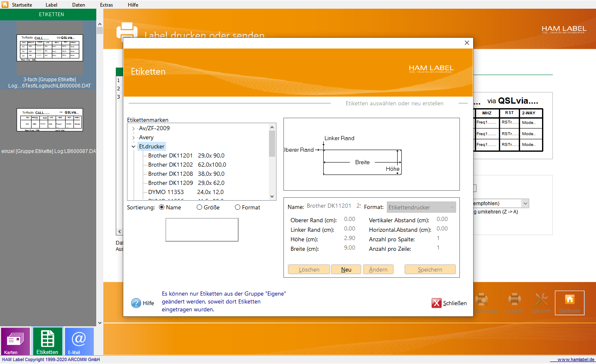Click the empty preview box under Sortierung
This screenshot has width=596, height=364.
click(x=202, y=230)
